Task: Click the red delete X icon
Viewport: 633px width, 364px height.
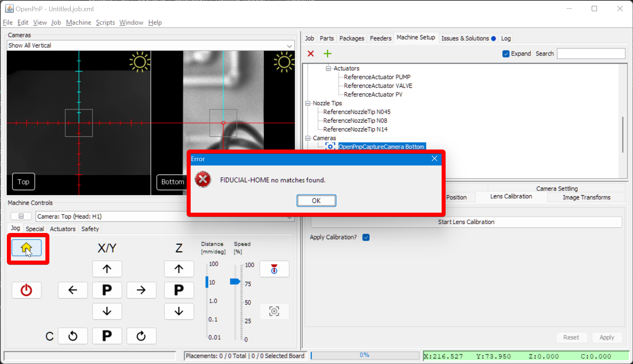Action: pos(311,54)
